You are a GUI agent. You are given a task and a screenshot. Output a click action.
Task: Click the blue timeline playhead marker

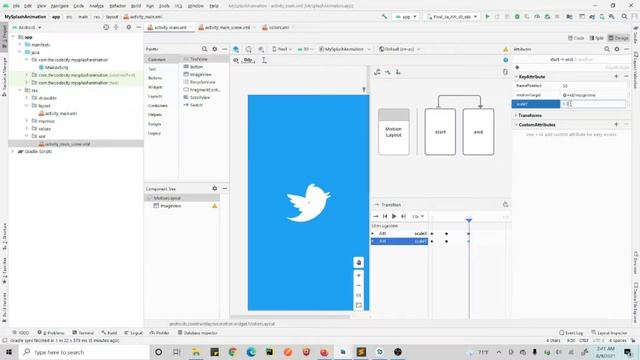[469, 220]
